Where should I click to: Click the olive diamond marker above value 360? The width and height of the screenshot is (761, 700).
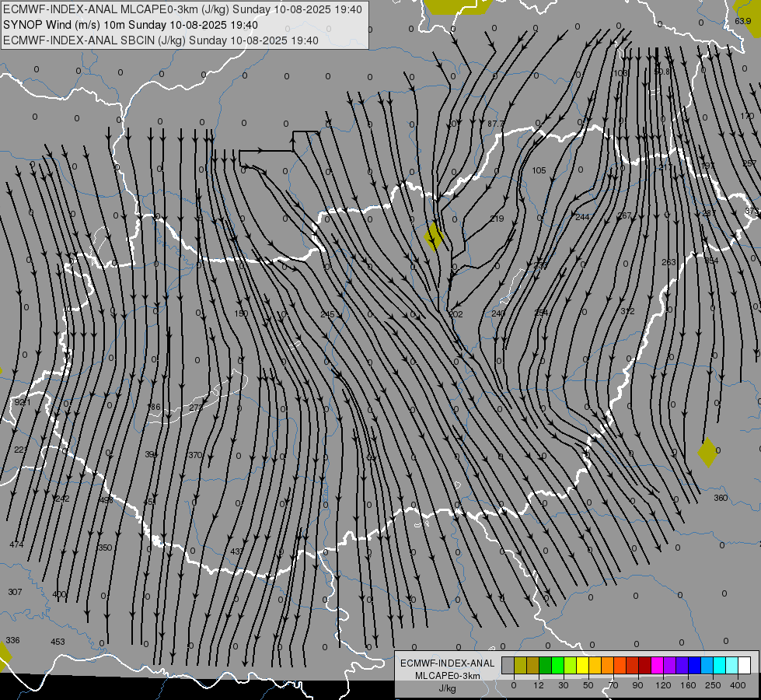[707, 452]
